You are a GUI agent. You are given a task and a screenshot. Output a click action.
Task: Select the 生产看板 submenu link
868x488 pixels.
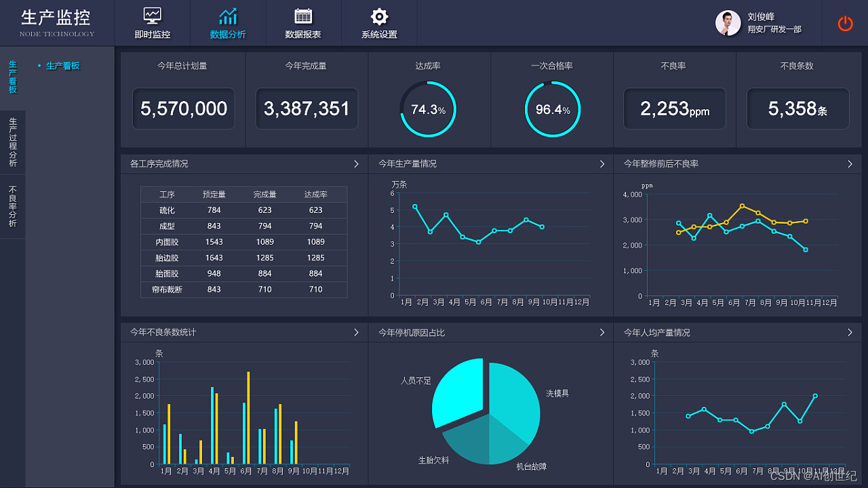click(63, 66)
